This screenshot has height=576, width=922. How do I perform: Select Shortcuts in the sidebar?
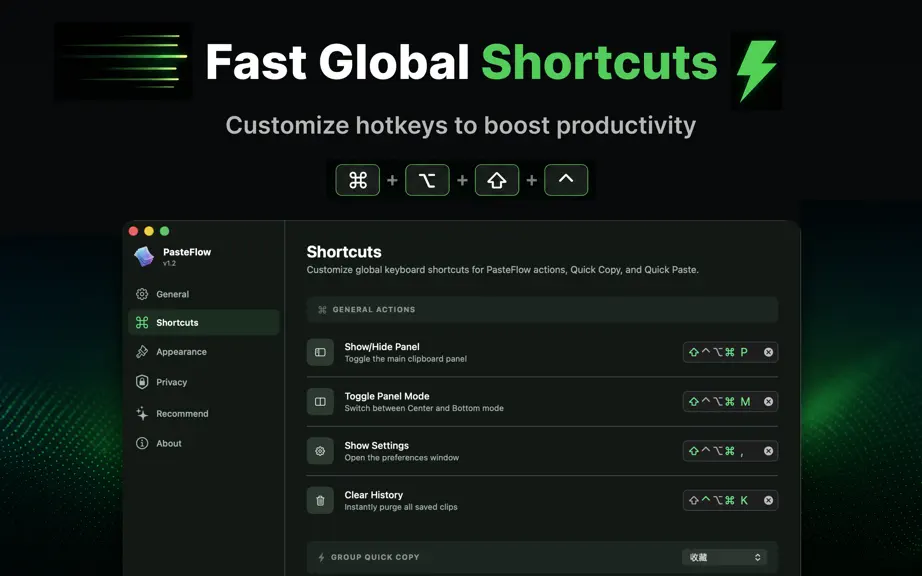(x=203, y=322)
